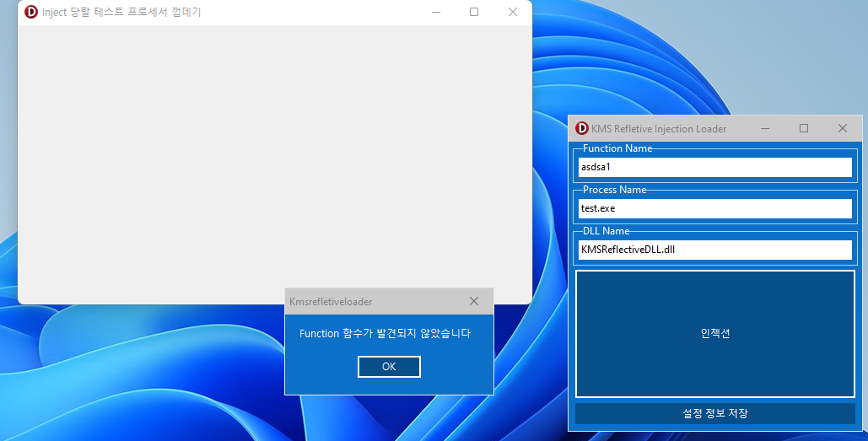Image resolution: width=868 pixels, height=441 pixels.
Task: Click OK in the Kmsrefletiveloader dialog
Action: (x=389, y=366)
